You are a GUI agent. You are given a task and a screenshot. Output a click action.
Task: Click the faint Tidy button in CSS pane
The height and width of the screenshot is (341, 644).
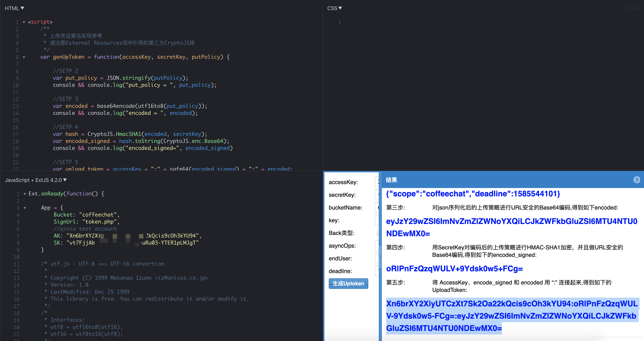click(632, 8)
